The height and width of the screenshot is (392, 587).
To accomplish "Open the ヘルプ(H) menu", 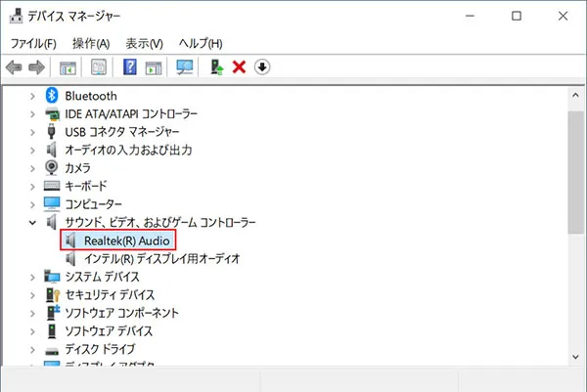I will pyautogui.click(x=201, y=43).
